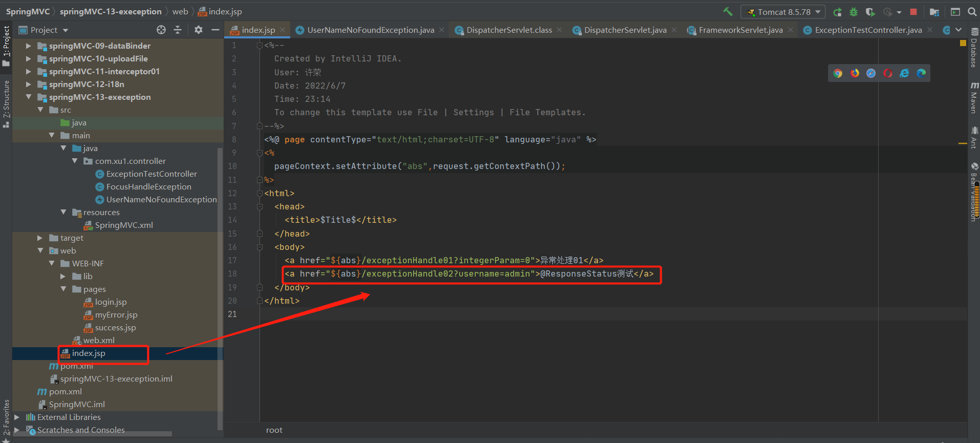
Task: Click the Run Anything icon
Action: (955, 12)
